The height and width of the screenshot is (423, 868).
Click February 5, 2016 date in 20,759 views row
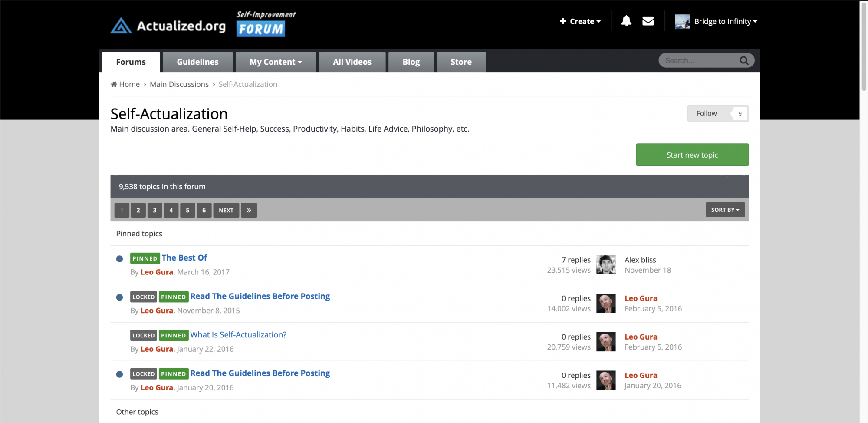point(653,347)
